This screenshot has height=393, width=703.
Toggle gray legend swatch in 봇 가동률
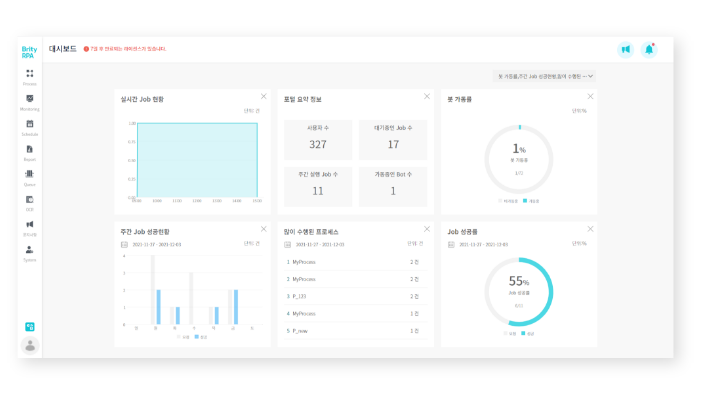point(500,201)
